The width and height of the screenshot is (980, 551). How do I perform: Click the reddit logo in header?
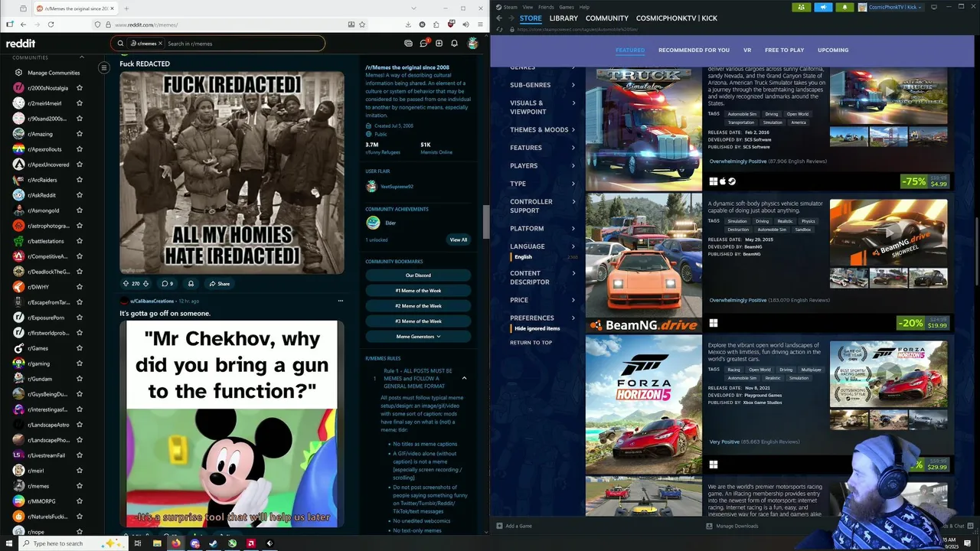21,44
